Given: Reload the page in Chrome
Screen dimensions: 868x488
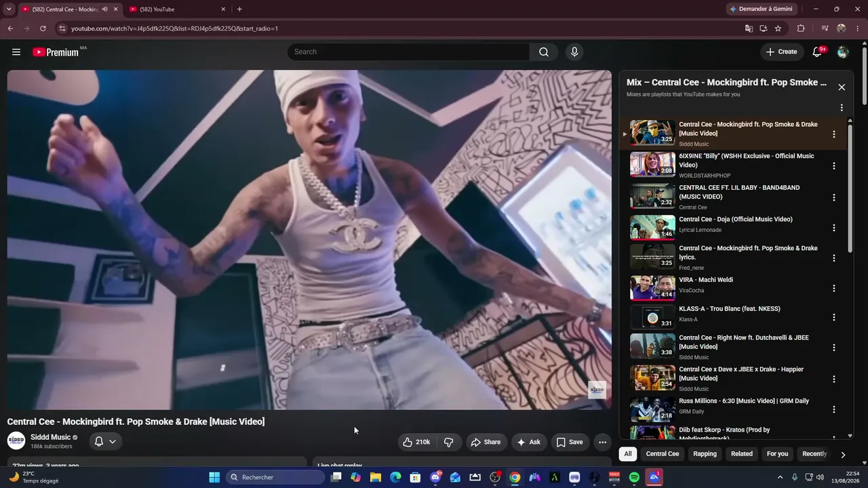Looking at the screenshot, I should click(x=43, y=28).
